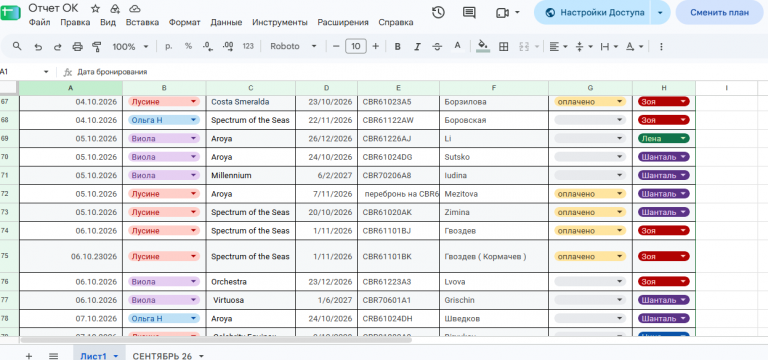The image size is (768, 360).
Task: Open the 123 number formats menu
Action: [x=248, y=46]
